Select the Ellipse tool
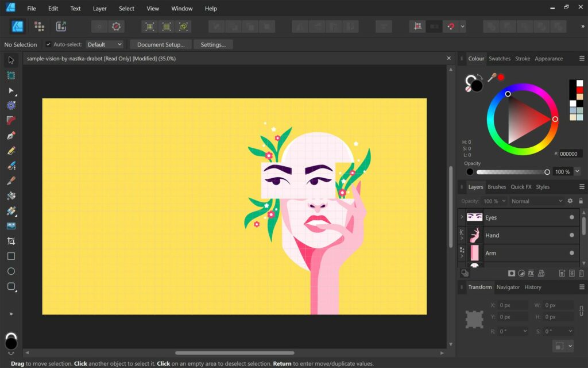 (x=10, y=271)
